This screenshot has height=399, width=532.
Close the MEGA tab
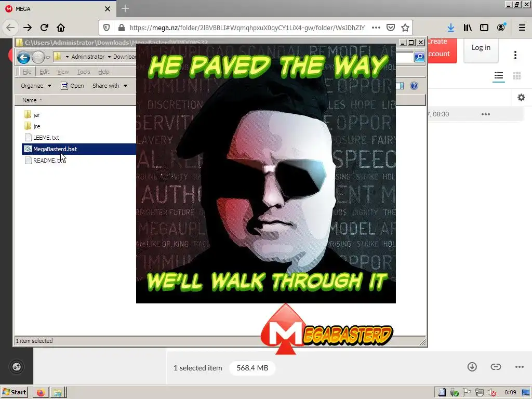[x=108, y=9]
